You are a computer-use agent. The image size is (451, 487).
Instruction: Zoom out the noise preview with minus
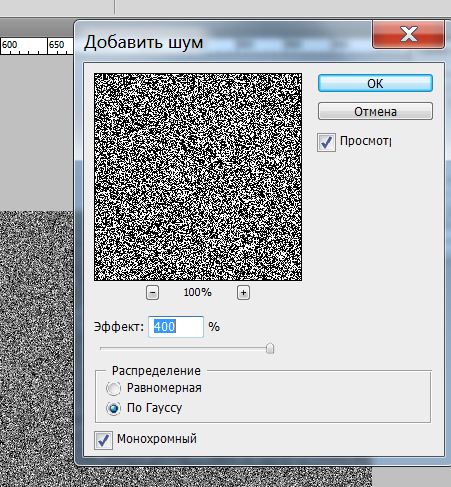[152, 293]
